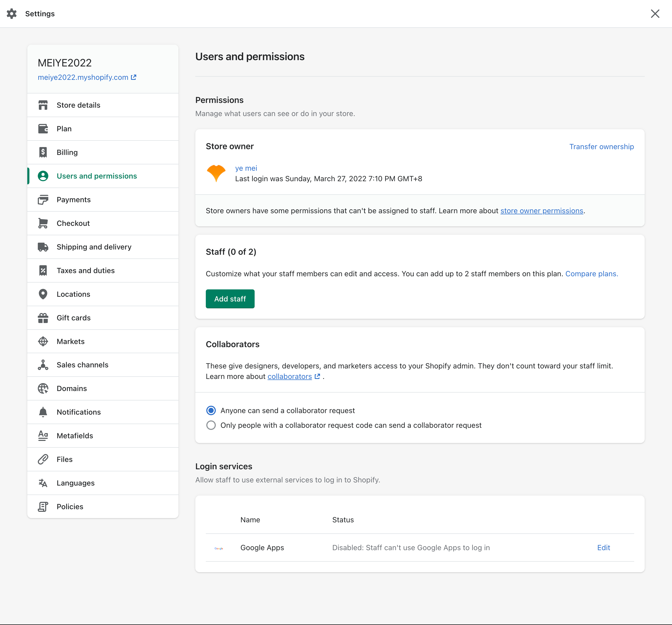Navigate to Checkout settings
This screenshot has width=672, height=625.
(x=103, y=223)
